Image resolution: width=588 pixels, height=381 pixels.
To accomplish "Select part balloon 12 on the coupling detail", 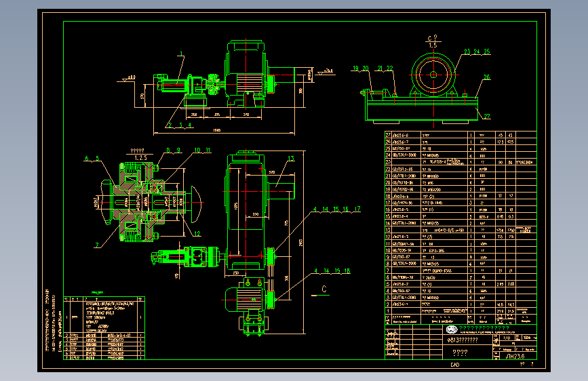I will [197, 234].
